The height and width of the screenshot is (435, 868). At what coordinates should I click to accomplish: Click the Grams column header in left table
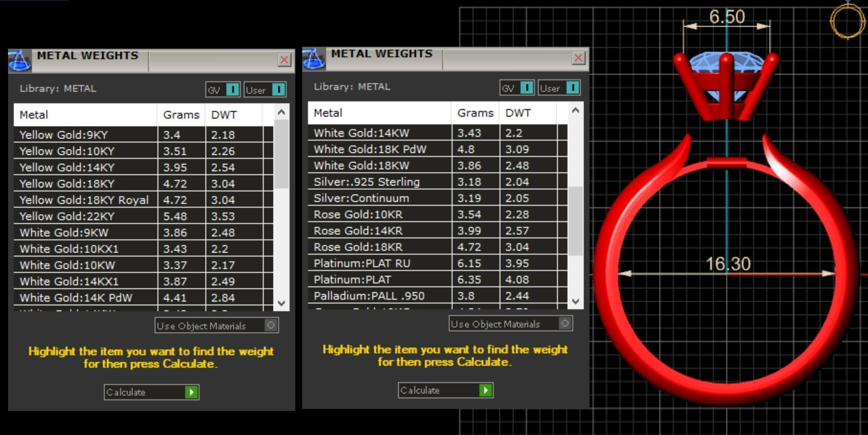181,115
